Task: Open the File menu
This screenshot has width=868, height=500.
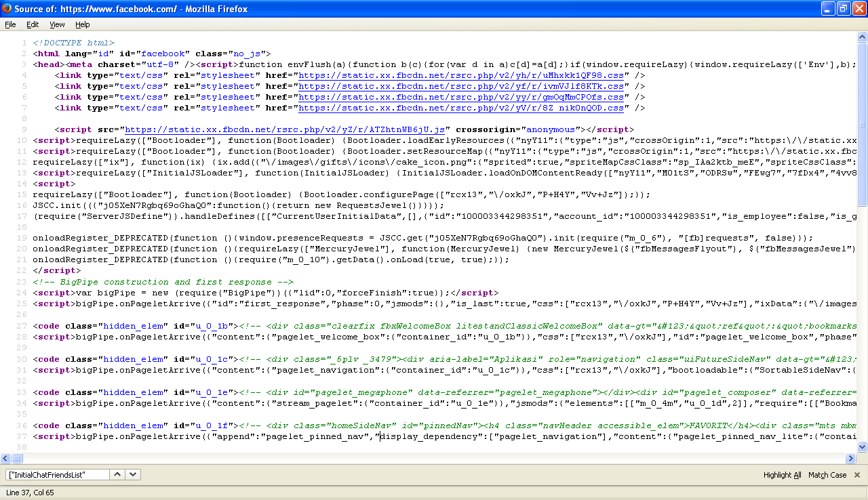Action: [x=10, y=24]
